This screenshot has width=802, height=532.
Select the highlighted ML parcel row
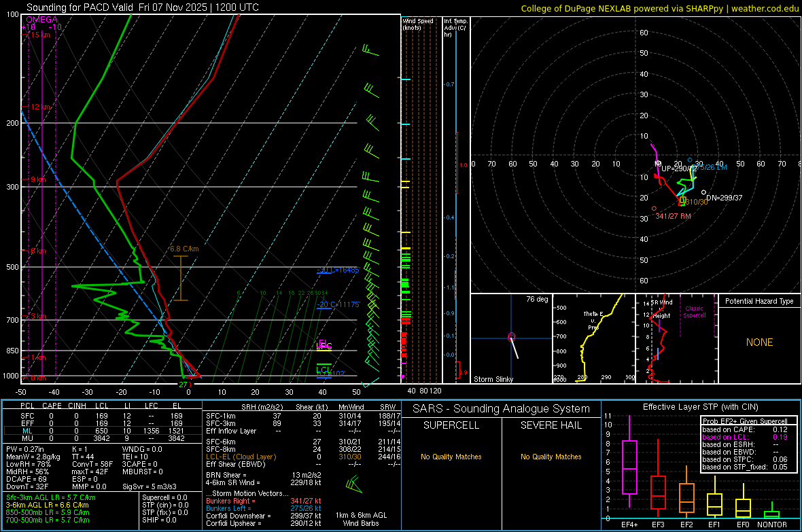click(x=103, y=431)
